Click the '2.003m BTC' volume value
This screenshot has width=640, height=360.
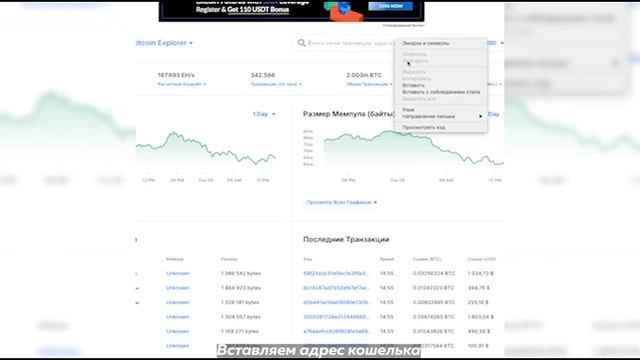click(364, 75)
